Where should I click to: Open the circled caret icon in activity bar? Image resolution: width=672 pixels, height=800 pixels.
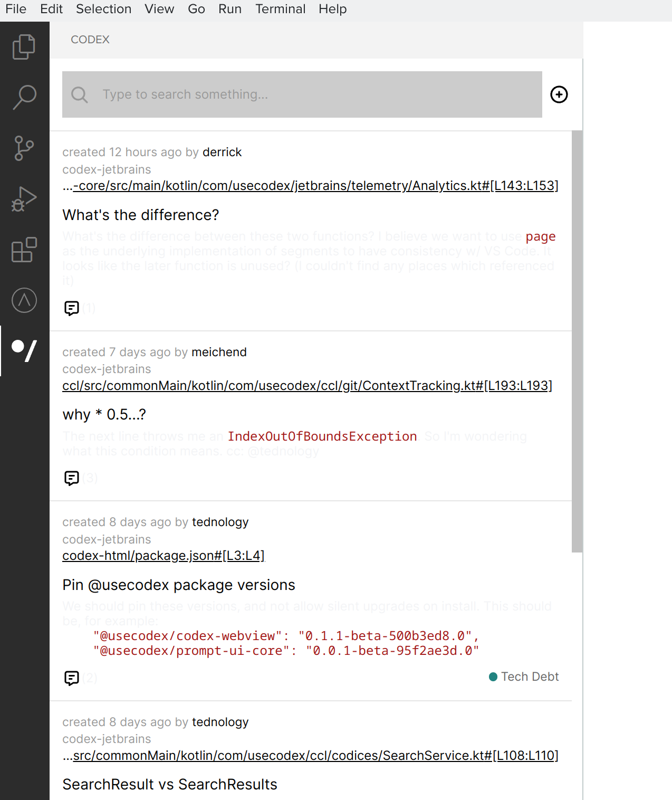pyautogui.click(x=24, y=300)
